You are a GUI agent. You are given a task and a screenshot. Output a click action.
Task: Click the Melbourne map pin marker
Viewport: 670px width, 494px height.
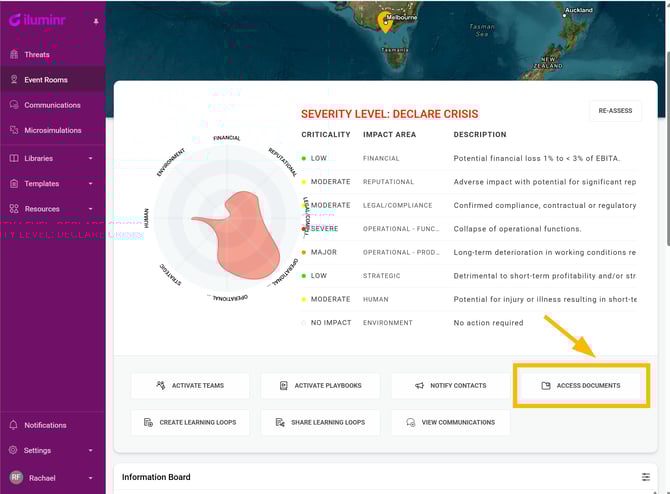click(x=386, y=20)
